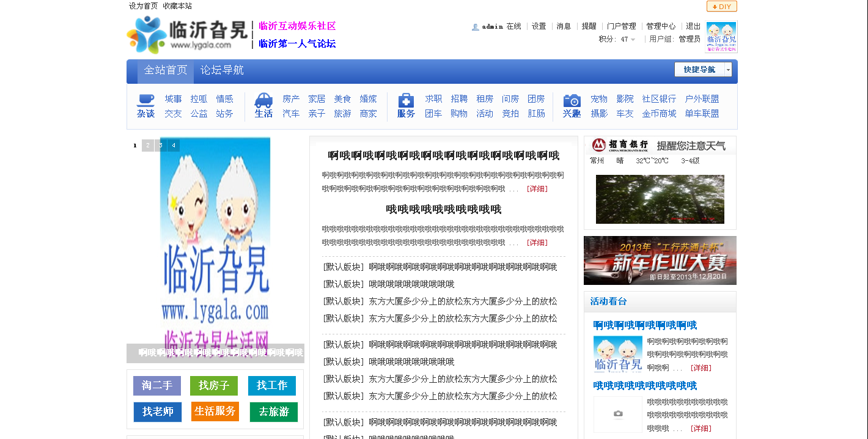Viewport: 868px width, 439px height.
Task: Click the 生活服务 button
Action: (215, 411)
